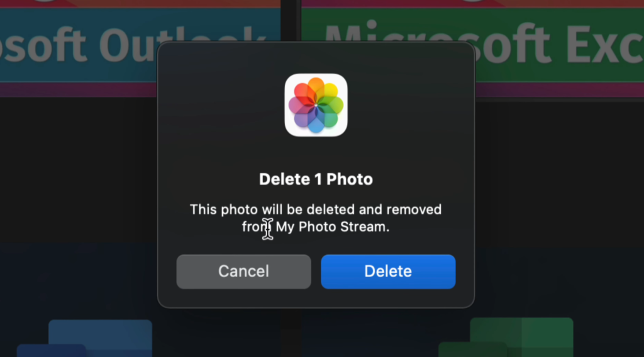Click the dark navy Outlook logo square
Screen dimensions: 644x357
(x=52, y=351)
